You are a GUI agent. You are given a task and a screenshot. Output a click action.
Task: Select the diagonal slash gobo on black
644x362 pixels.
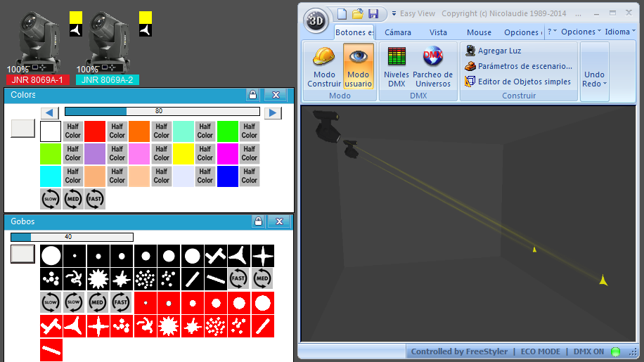(x=192, y=279)
